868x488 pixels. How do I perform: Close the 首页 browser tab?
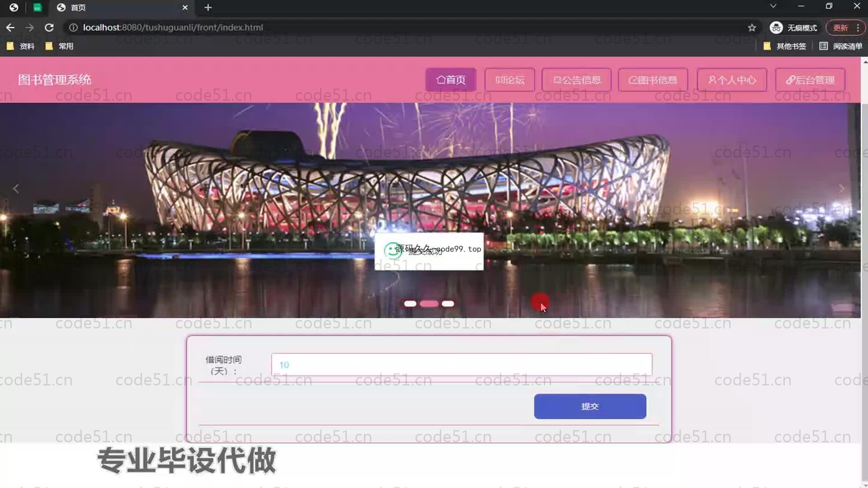pyautogui.click(x=185, y=7)
